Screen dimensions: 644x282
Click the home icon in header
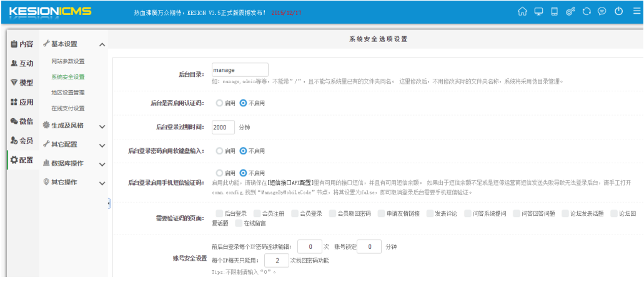(523, 12)
